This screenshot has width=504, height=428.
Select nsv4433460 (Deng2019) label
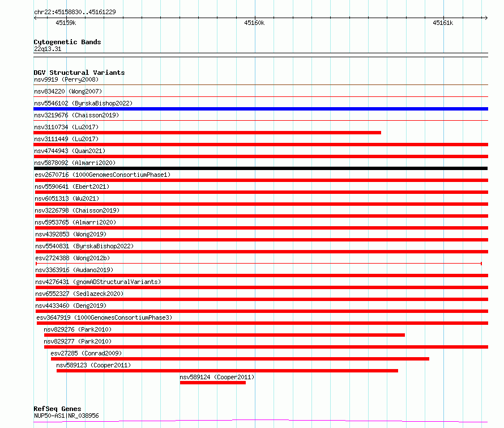coord(71,306)
